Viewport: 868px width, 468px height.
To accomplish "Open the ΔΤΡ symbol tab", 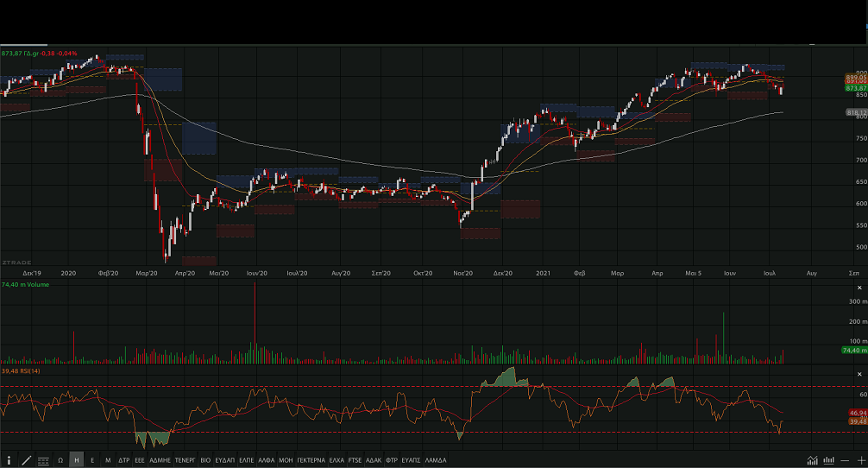I will [x=123, y=461].
